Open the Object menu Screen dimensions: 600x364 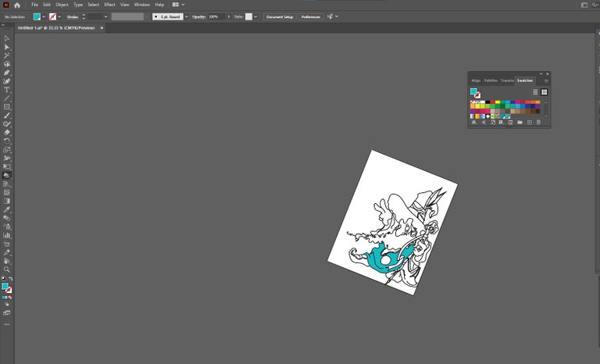tap(62, 5)
